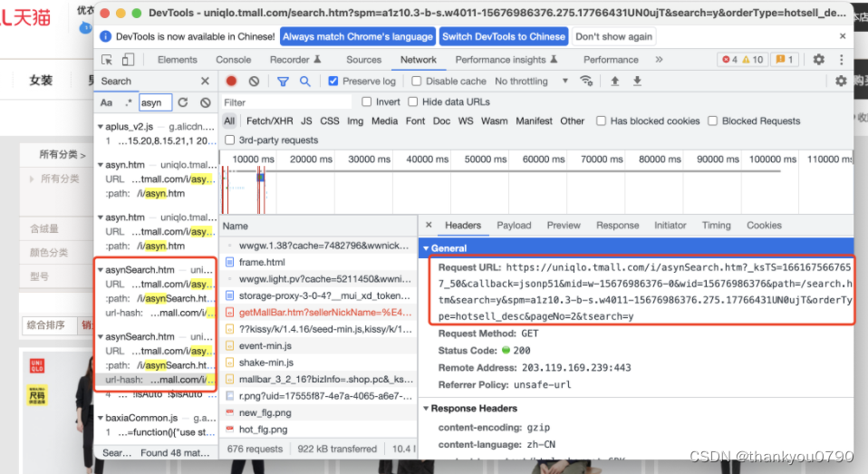The image size is (868, 474).
Task: Collapse the baxiaCommon.js result group
Action: point(101,418)
